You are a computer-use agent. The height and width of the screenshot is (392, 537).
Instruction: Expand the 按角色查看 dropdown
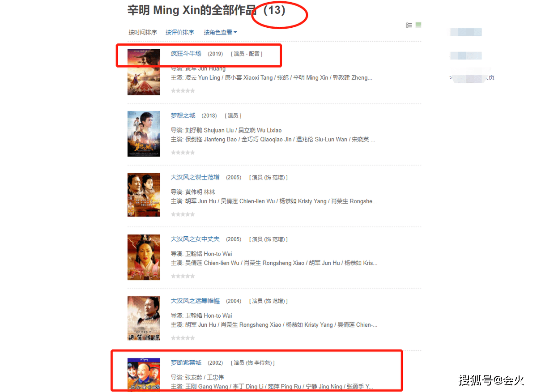tap(220, 32)
